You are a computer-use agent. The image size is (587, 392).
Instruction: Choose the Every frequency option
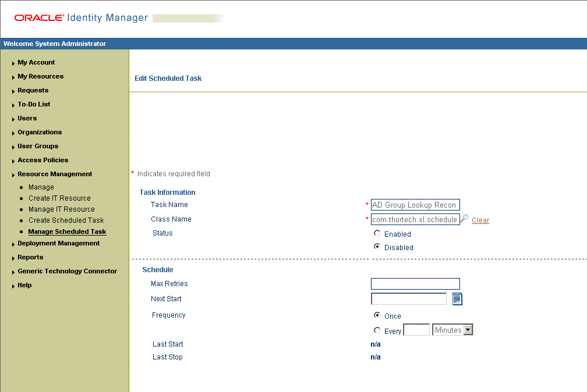click(x=377, y=330)
